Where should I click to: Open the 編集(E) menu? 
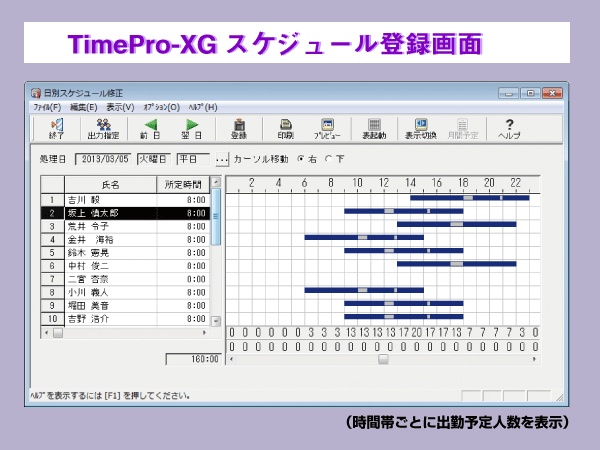click(83, 107)
